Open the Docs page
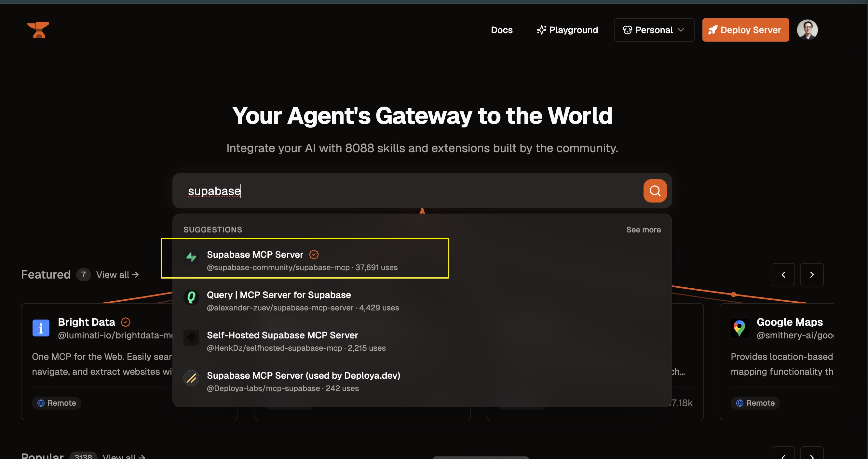 point(501,30)
